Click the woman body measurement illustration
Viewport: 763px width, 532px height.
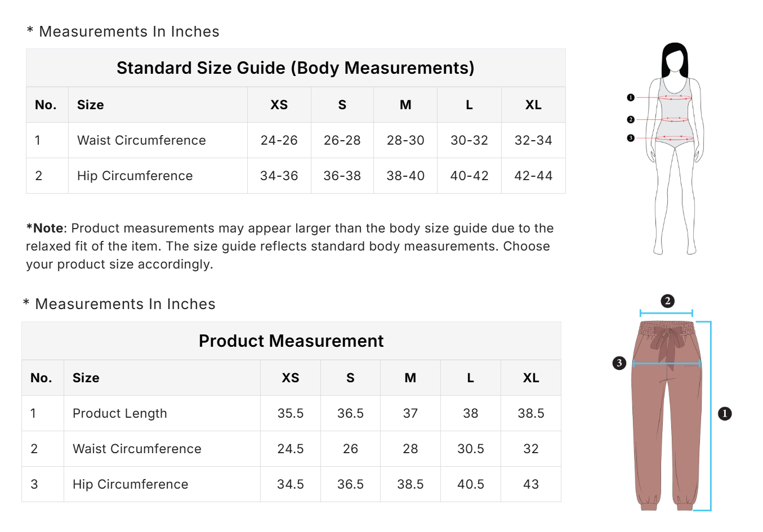pyautogui.click(x=675, y=149)
